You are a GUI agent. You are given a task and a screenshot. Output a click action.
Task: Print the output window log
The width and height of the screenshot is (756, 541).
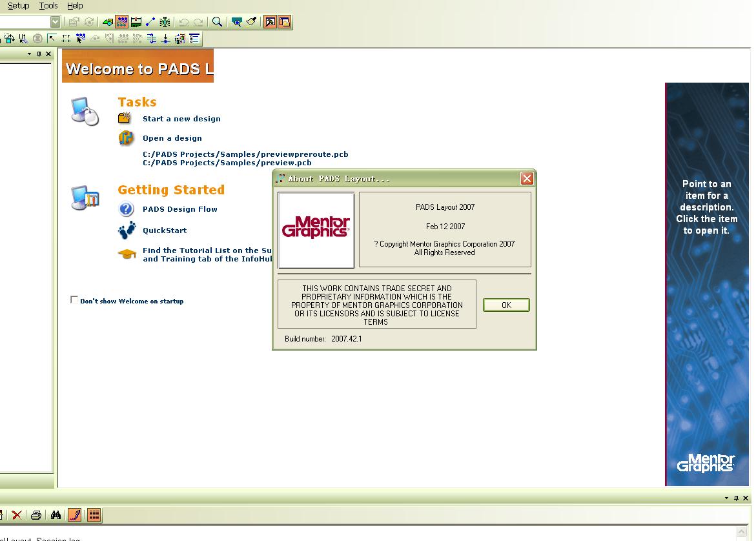click(x=36, y=515)
